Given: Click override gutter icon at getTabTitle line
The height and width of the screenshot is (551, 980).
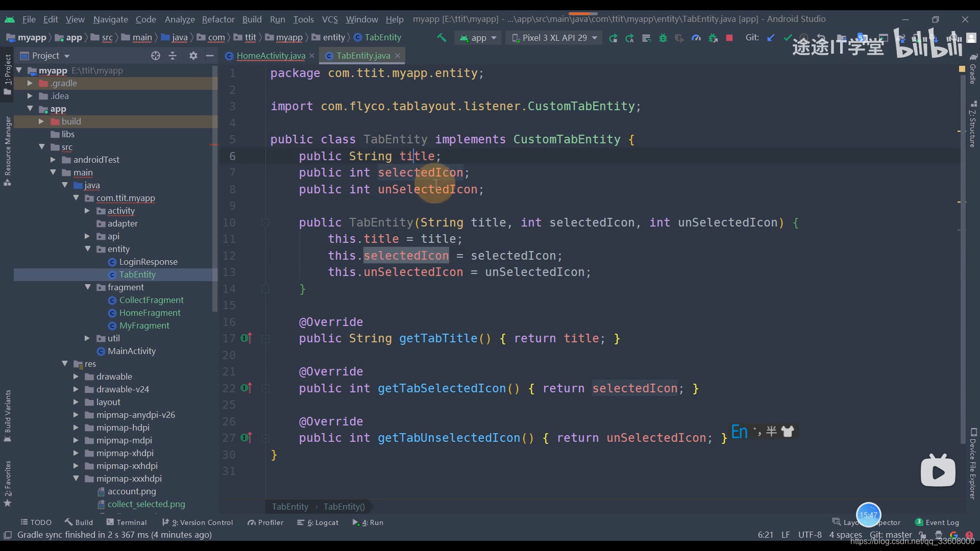Looking at the screenshot, I should (x=246, y=338).
